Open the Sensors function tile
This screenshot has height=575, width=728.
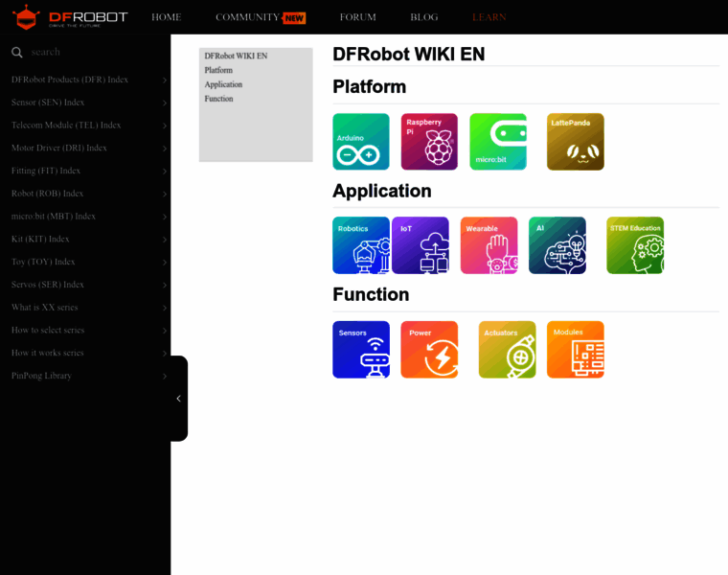[361, 349]
